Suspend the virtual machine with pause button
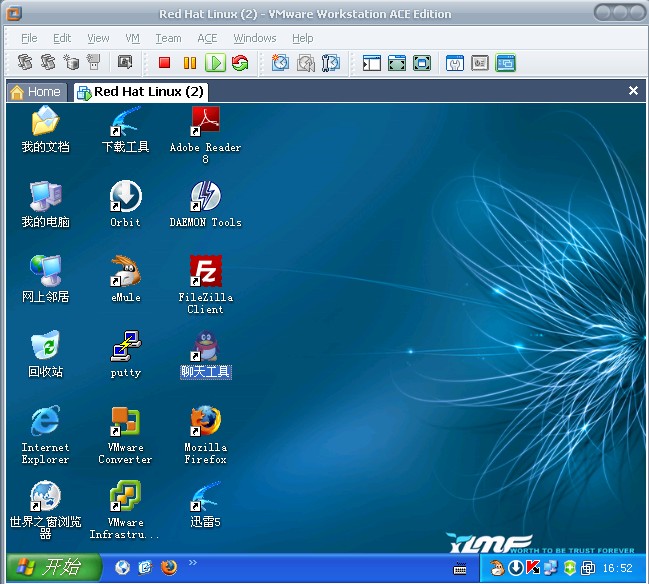 click(190, 63)
